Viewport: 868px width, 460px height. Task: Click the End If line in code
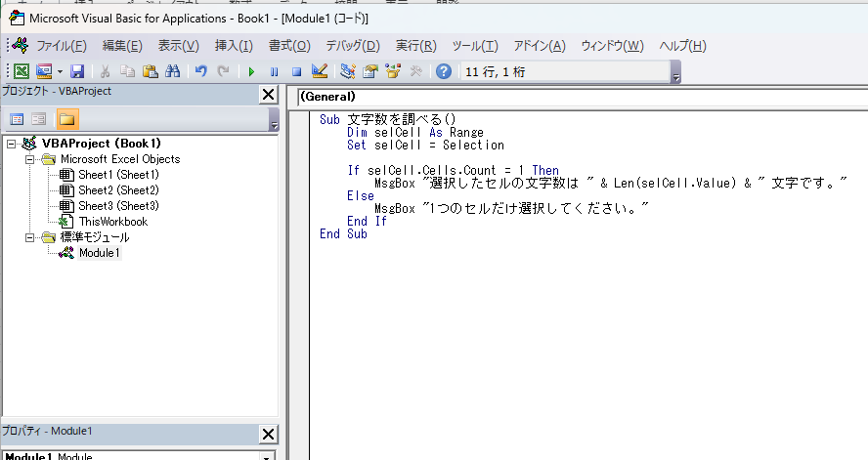[367, 221]
